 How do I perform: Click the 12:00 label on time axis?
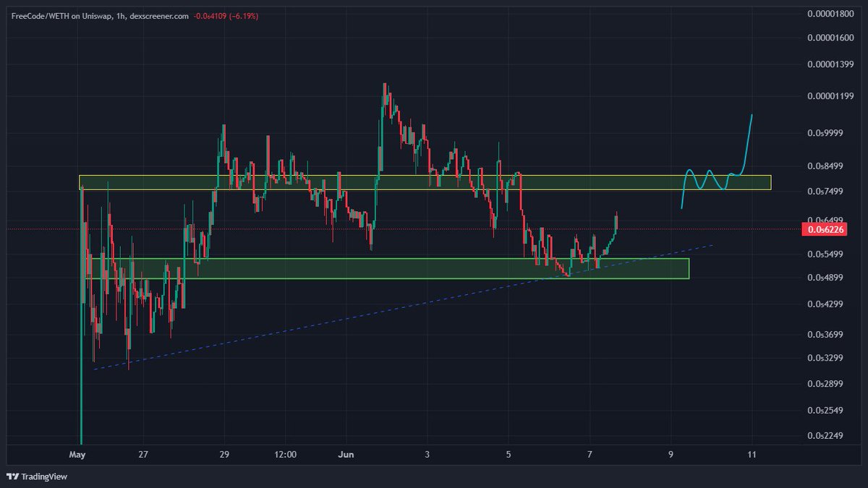pyautogui.click(x=286, y=455)
